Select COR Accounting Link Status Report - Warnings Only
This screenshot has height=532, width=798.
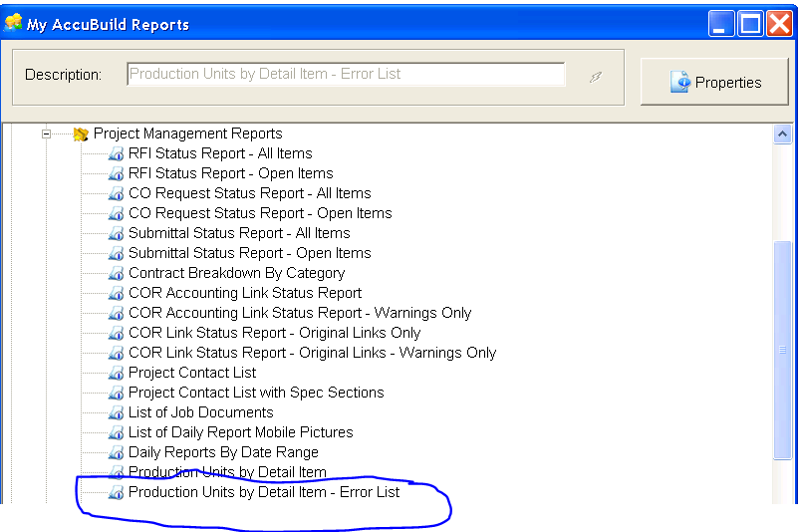[300, 313]
